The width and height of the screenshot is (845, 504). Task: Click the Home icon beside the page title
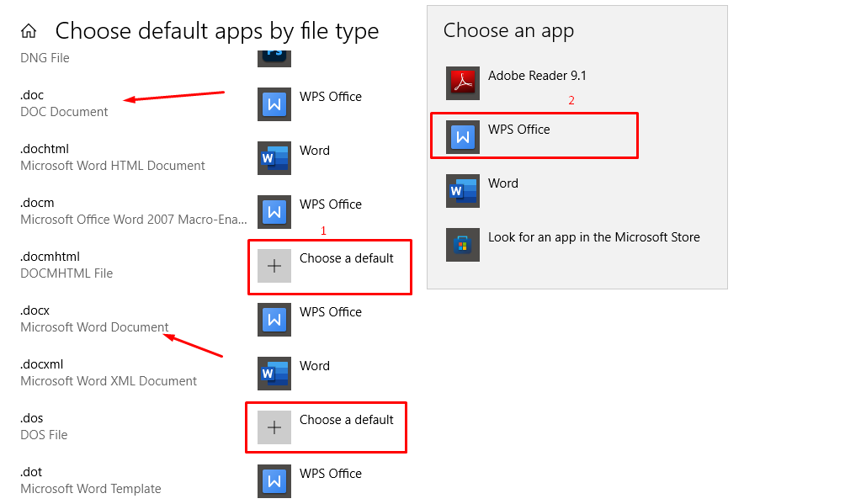[29, 31]
